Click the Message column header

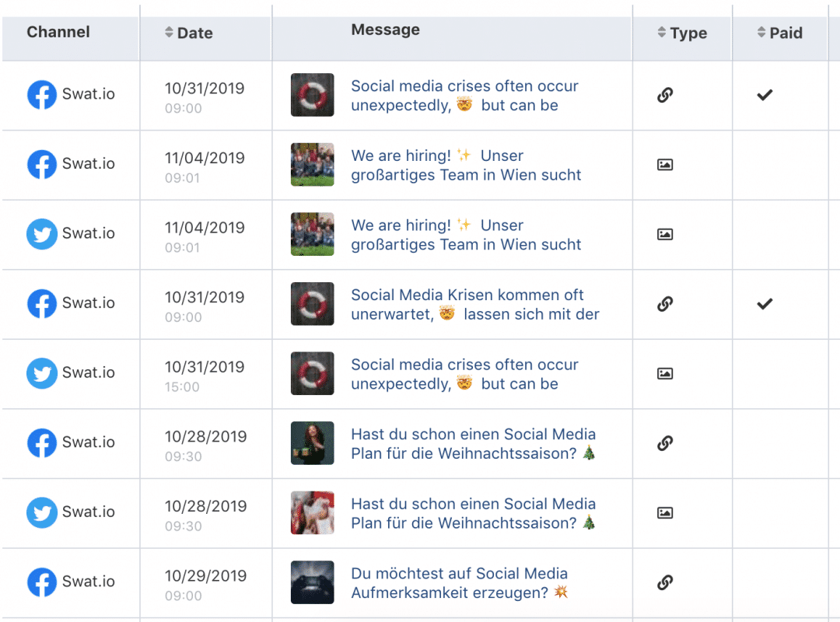point(385,30)
